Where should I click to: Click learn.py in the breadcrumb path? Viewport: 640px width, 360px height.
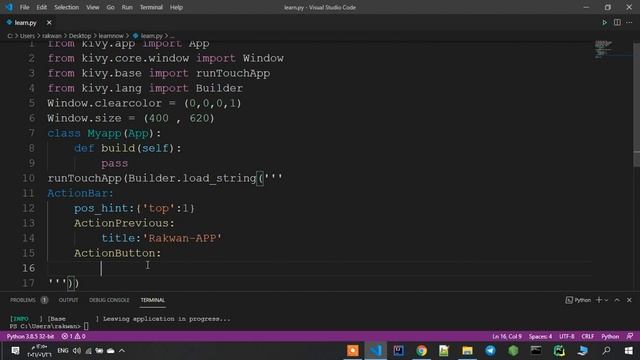[x=151, y=36]
